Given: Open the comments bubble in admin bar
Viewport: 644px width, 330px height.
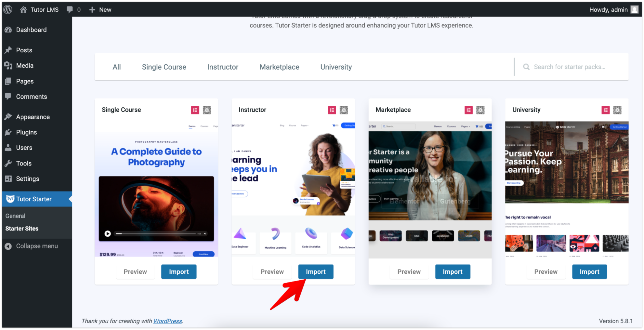Looking at the screenshot, I should (x=73, y=10).
